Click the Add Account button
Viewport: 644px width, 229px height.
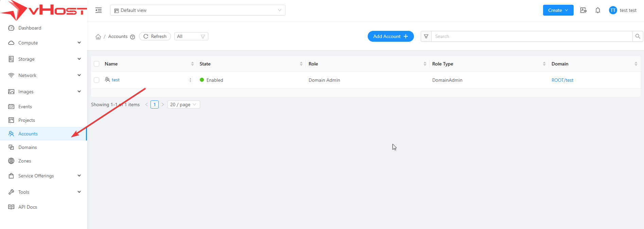point(390,36)
